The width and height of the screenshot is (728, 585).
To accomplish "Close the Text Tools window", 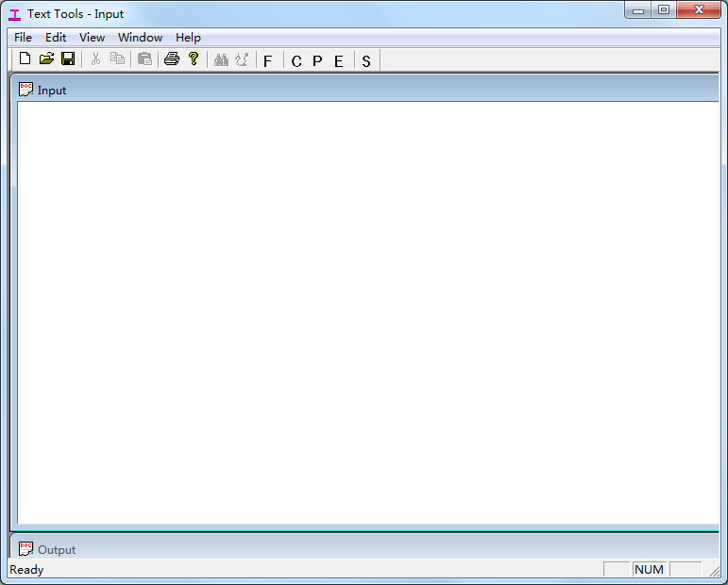I will [699, 10].
